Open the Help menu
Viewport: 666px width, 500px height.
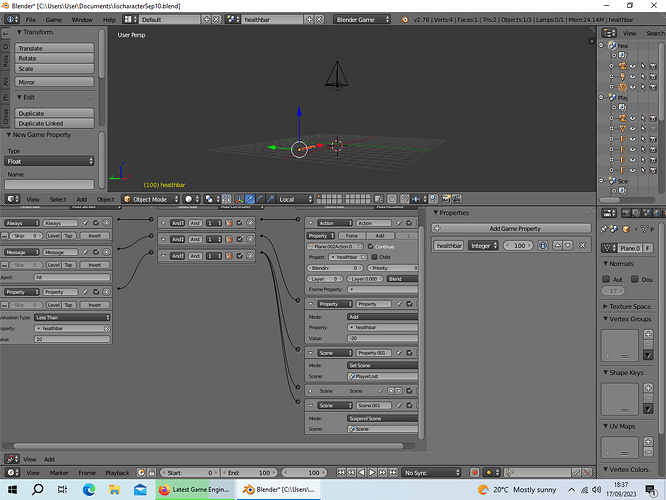point(109,20)
